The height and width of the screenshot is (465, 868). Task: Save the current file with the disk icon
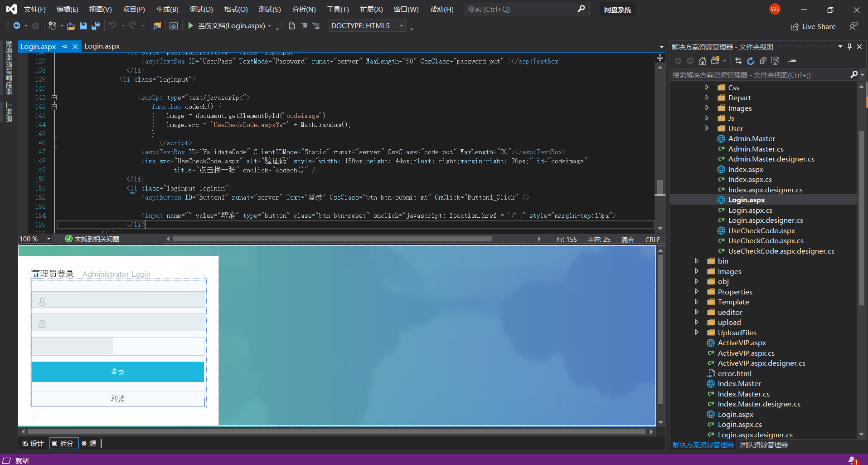(83, 26)
